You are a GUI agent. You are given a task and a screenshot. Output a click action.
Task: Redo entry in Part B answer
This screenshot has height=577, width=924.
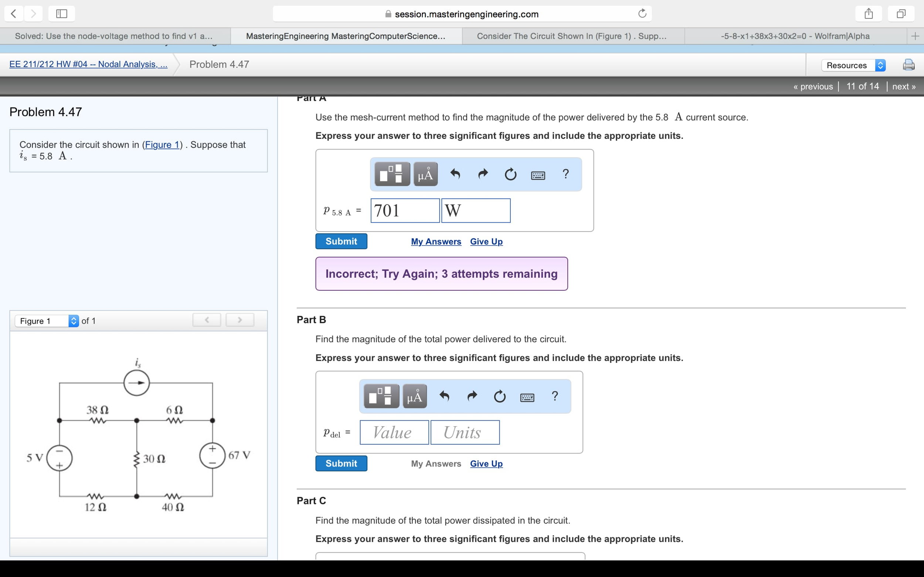point(472,396)
